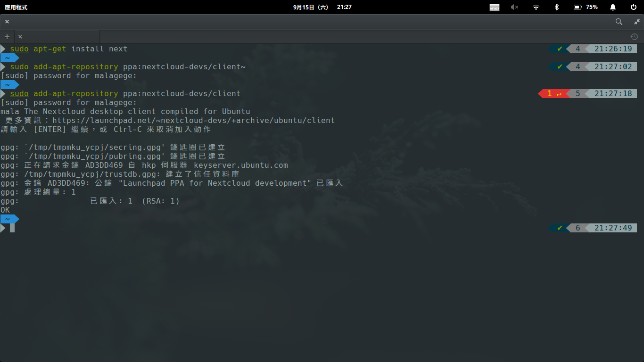Open search in the terminal header
This screenshot has height=362, width=644.
(619, 22)
